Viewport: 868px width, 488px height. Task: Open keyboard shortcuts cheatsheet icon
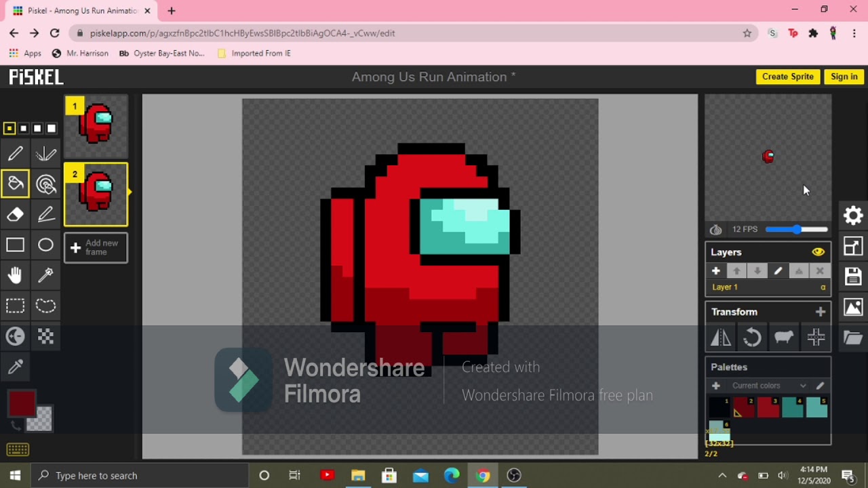[18, 449]
